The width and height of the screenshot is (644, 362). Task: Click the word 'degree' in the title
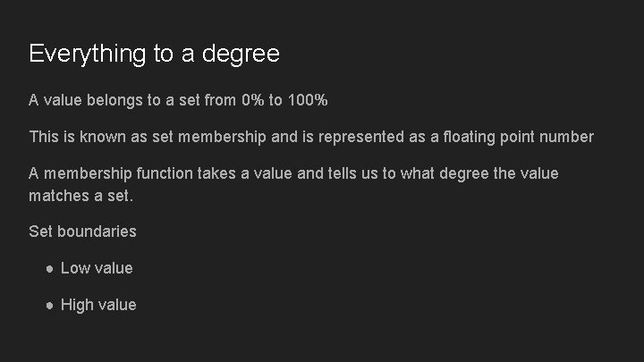[x=241, y=54]
